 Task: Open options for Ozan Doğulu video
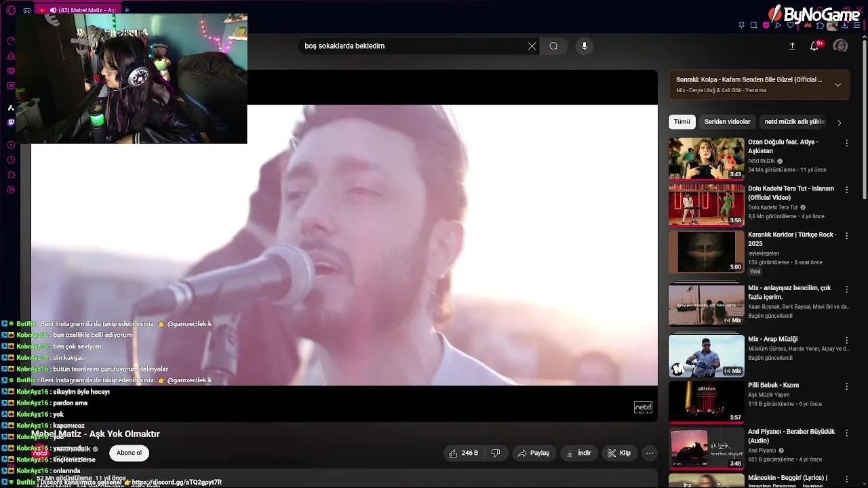coord(846,143)
